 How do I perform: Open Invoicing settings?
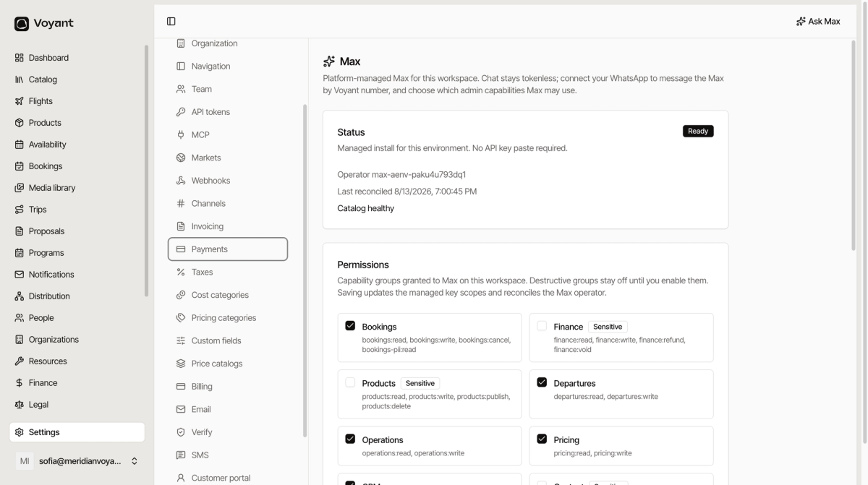point(228,226)
